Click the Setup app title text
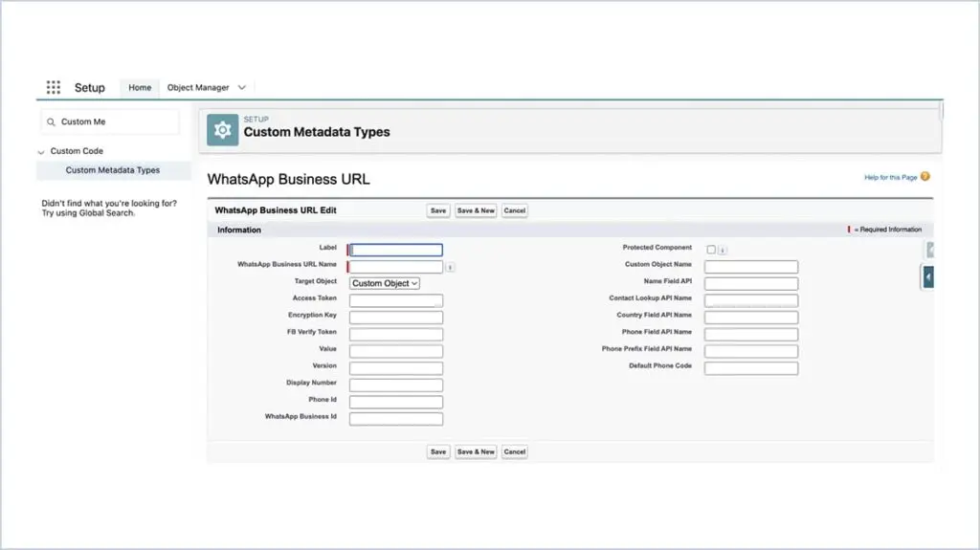Viewport: 980px width, 550px height. pyautogui.click(x=89, y=87)
